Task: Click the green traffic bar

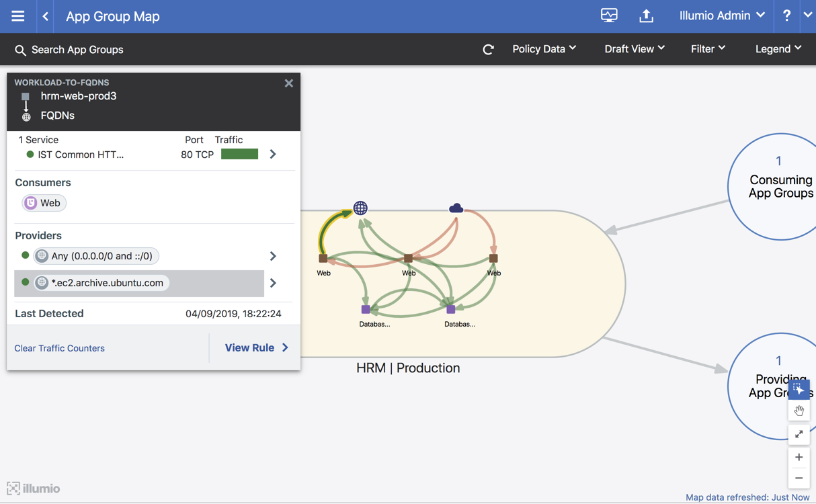Action: (240, 155)
